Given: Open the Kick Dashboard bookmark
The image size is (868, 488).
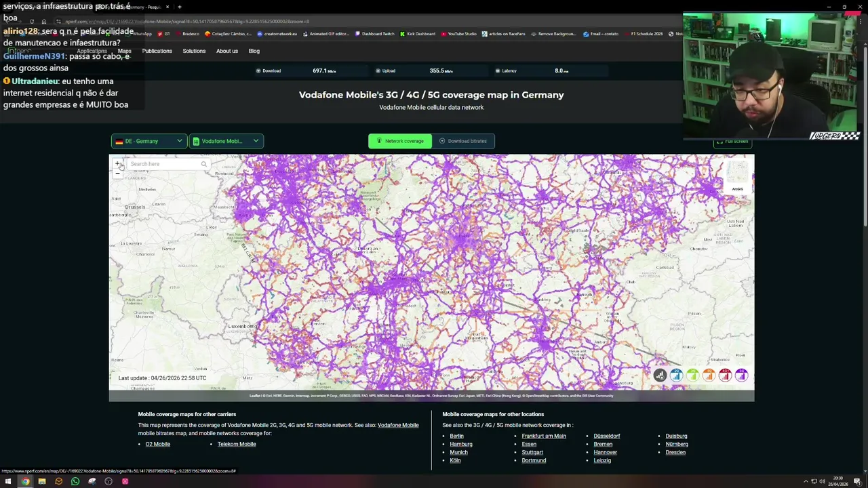Looking at the screenshot, I should (418, 34).
